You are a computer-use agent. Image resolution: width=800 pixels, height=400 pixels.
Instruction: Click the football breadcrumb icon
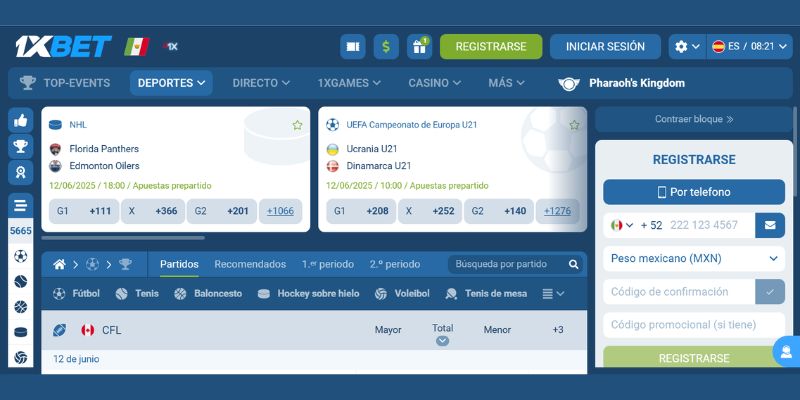(x=92, y=264)
